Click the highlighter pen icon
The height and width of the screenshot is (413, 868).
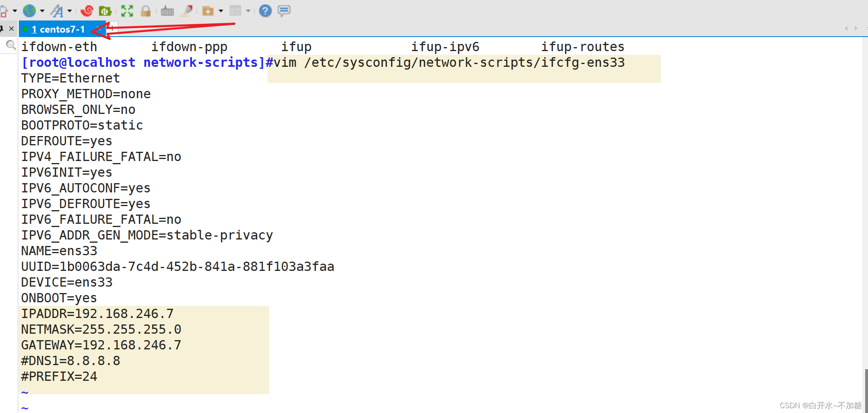pyautogui.click(x=186, y=11)
